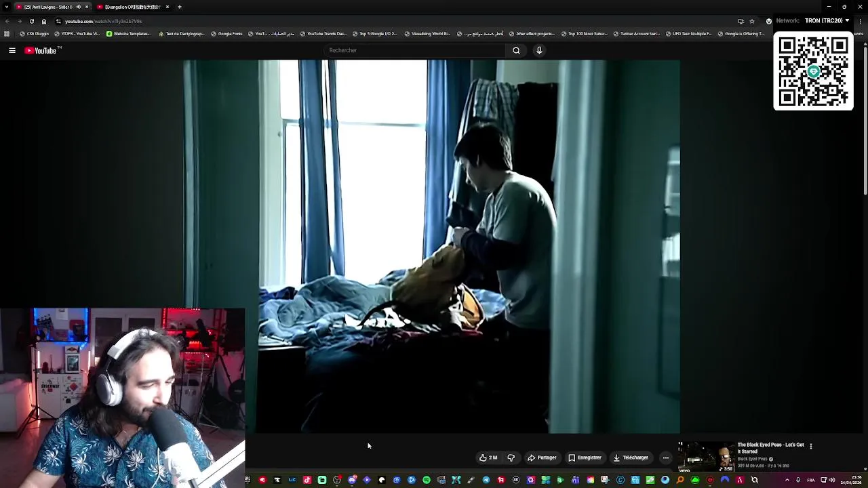Open the apps grid in bookmarks bar
The width and height of the screenshot is (868, 488).
7,33
